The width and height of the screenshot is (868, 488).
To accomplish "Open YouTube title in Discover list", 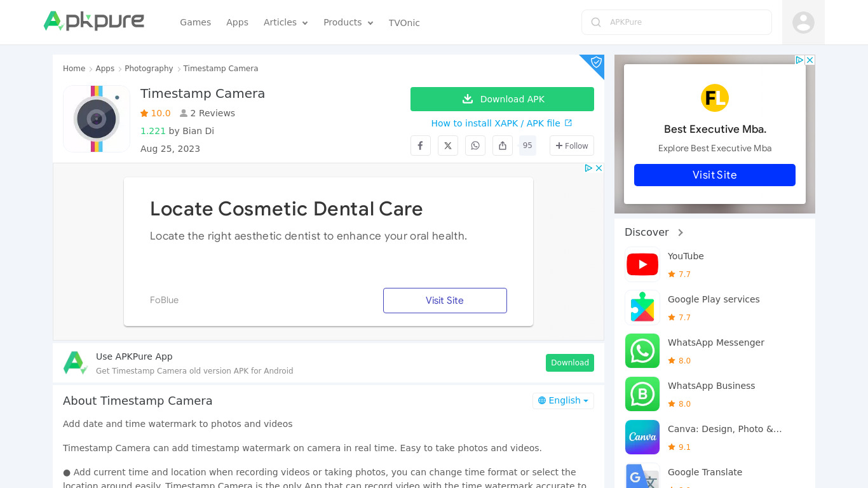I will point(686,256).
